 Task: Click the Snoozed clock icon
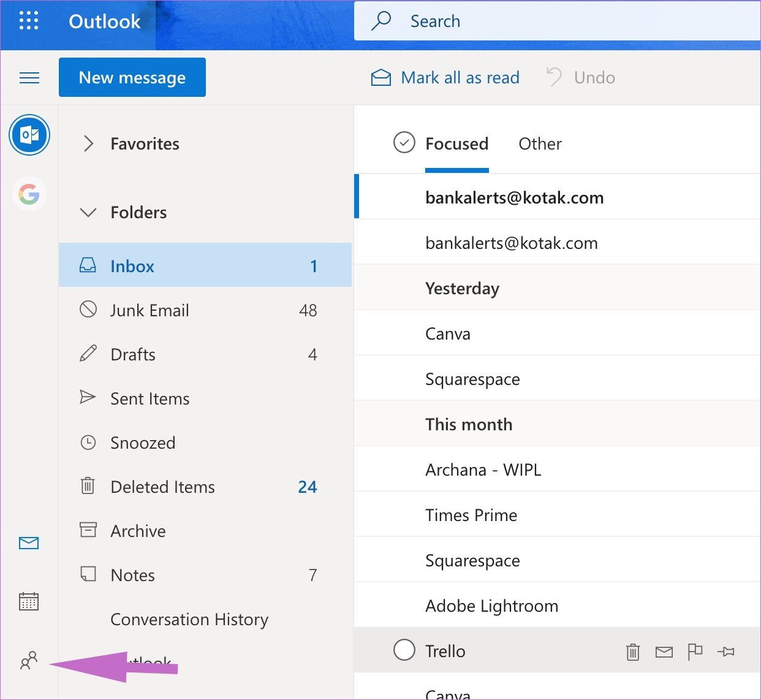[x=88, y=442]
